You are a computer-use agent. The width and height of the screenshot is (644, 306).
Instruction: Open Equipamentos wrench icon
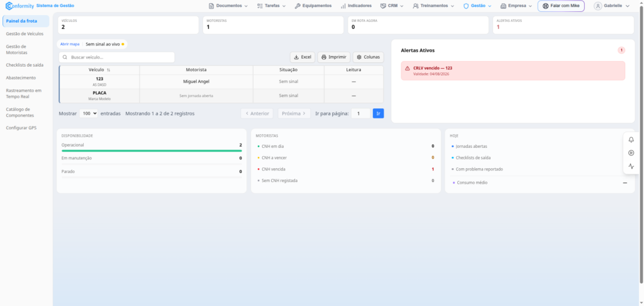tap(297, 6)
